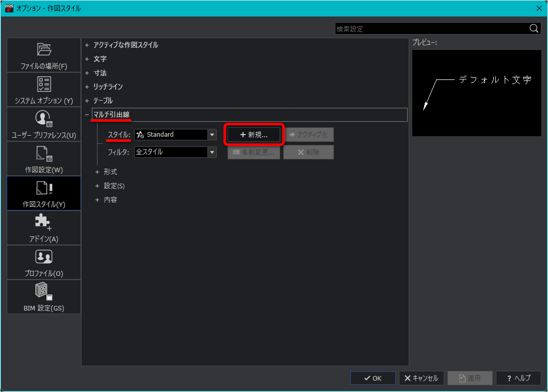
Task: Click the キャンセル button
Action: click(421, 378)
